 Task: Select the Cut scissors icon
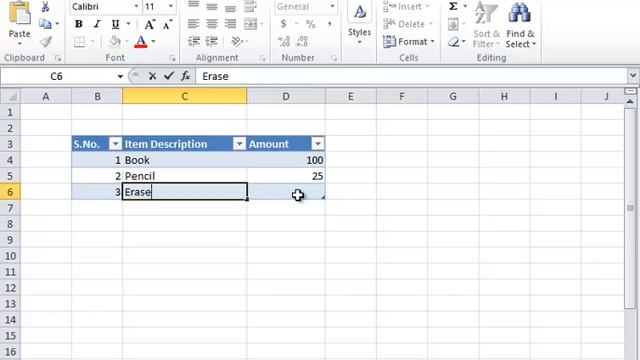point(45,7)
